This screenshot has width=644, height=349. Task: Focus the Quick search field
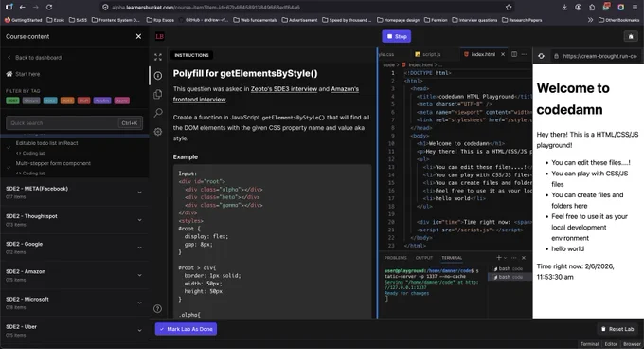coord(74,123)
